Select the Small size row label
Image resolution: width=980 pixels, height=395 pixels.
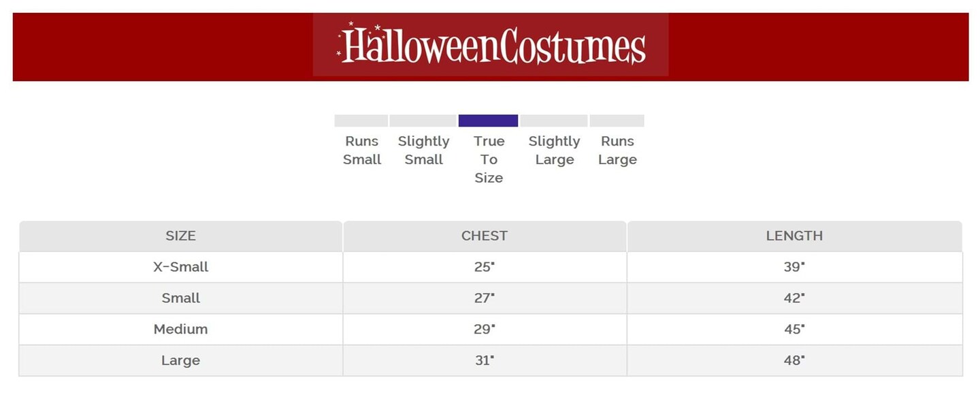pos(180,298)
